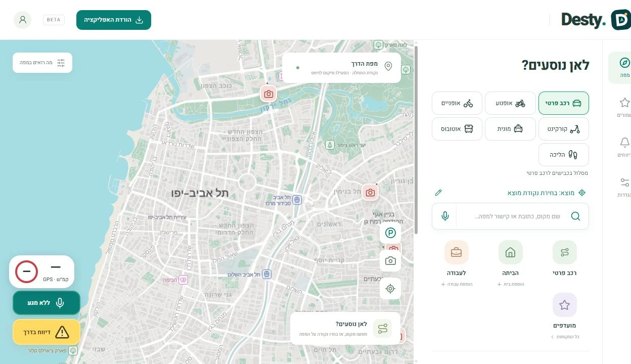Click the camera button below the parking button
This screenshot has width=631, height=364.
(x=390, y=261)
